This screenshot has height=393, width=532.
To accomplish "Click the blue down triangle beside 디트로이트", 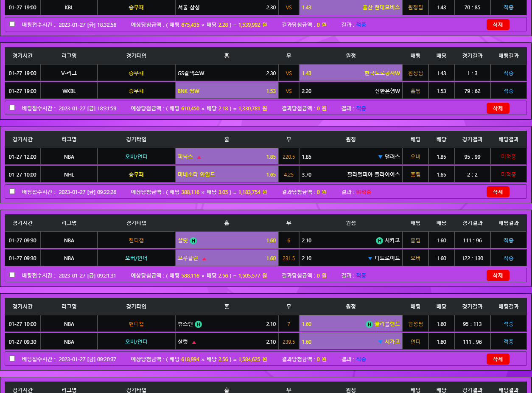I will click(370, 258).
